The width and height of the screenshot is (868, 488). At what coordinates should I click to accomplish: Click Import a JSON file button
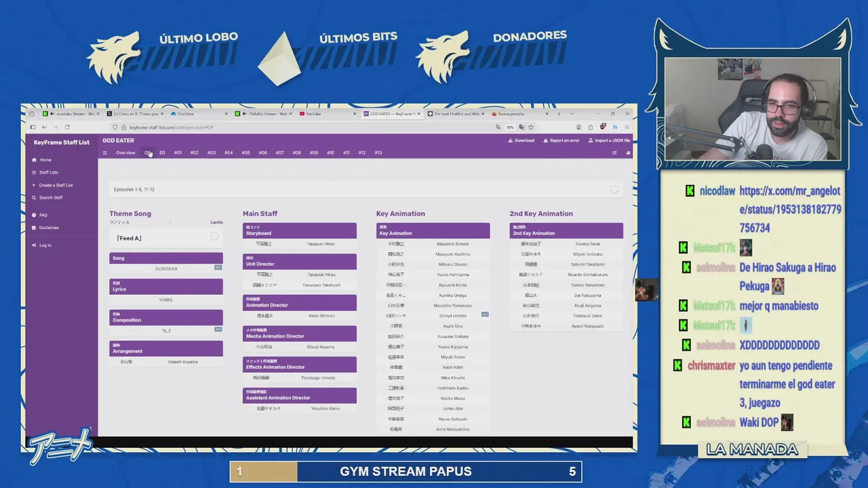click(609, 140)
